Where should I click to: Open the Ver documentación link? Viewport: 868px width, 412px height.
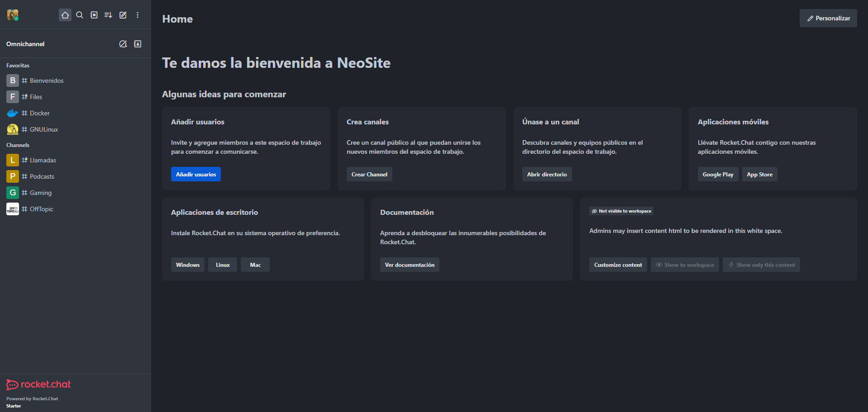click(x=410, y=265)
